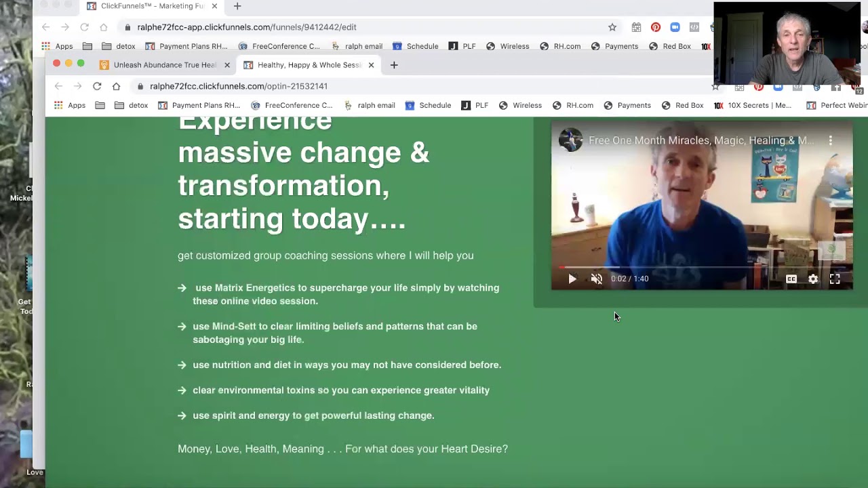Click the channel avatar on the video

point(570,140)
